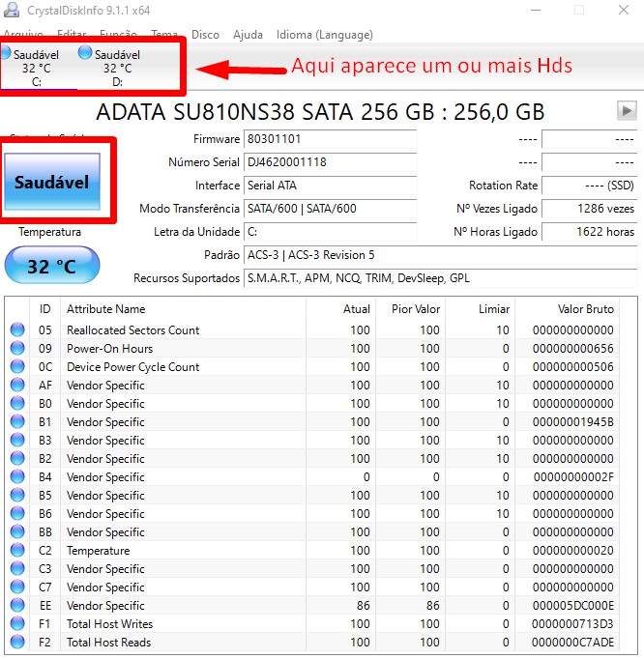Click the status orb in the Temperature attribute row

click(x=17, y=551)
